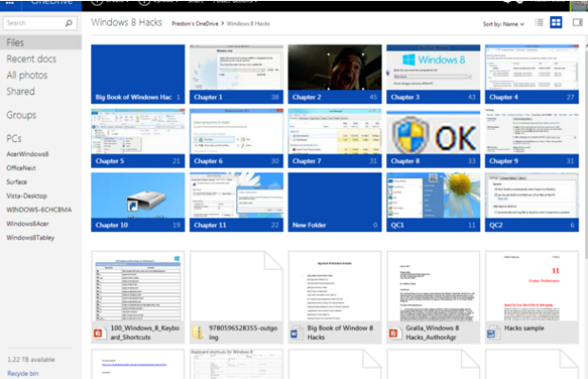Open the Chapter 9 folder tile
This screenshot has width=588, height=379.
point(532,138)
